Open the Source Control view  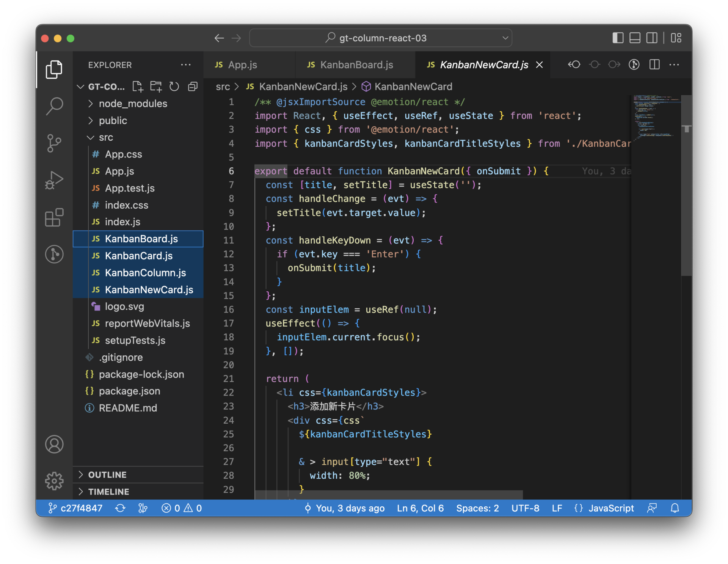point(54,143)
